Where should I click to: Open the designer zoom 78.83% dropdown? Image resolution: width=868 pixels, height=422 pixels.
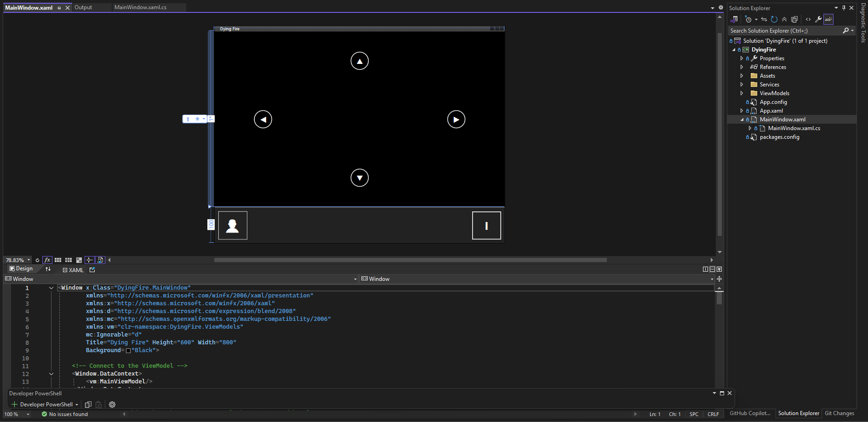29,260
